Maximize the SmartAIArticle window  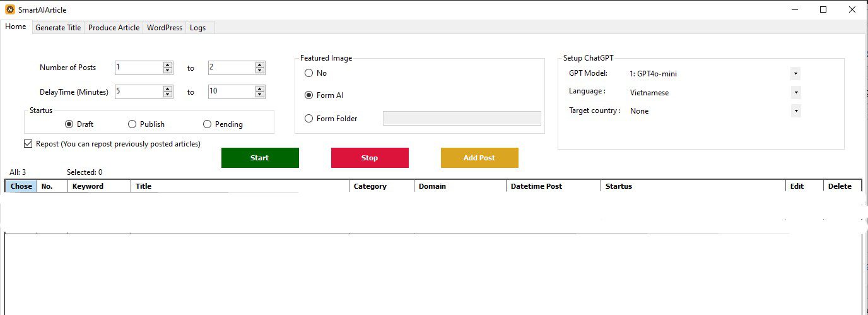point(823,9)
